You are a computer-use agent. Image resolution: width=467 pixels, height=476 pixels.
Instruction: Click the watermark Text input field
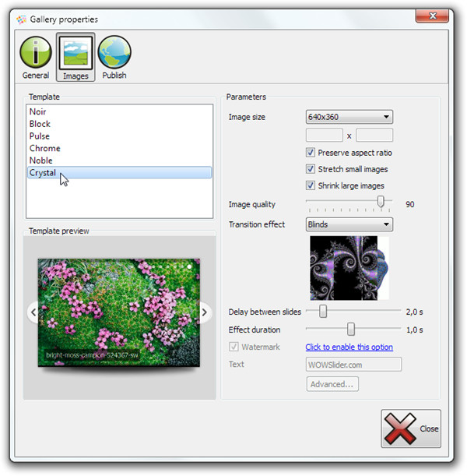[x=353, y=365]
